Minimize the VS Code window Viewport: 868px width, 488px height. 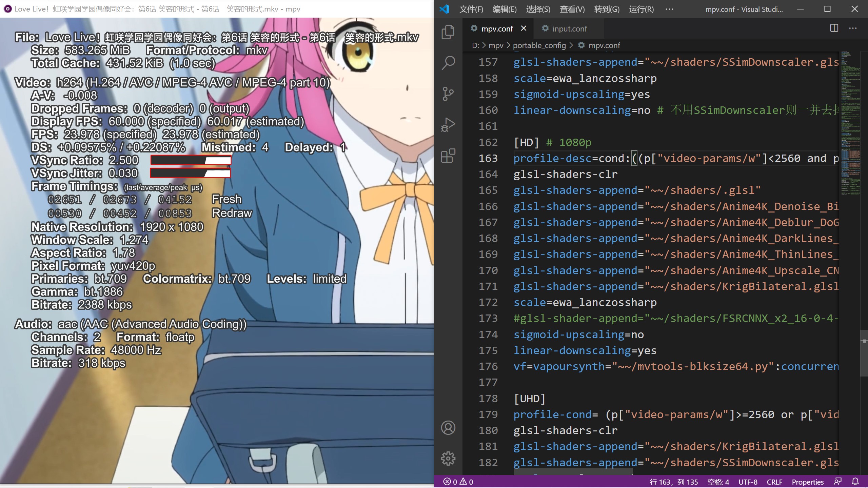(x=801, y=9)
